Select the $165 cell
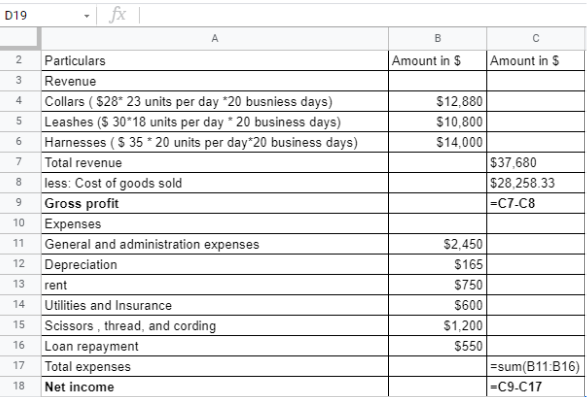587x397 pixels. click(438, 264)
